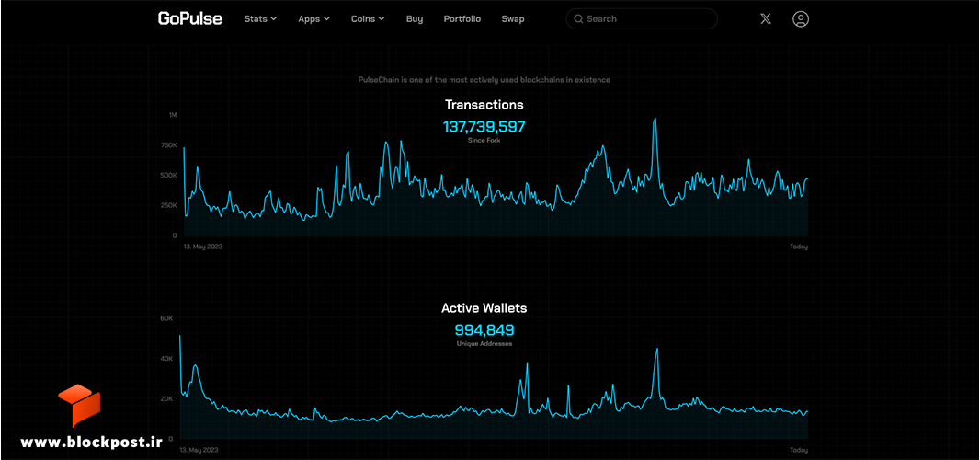Click the Today label under Transactions chart
The height and width of the screenshot is (460, 980).
point(799,247)
